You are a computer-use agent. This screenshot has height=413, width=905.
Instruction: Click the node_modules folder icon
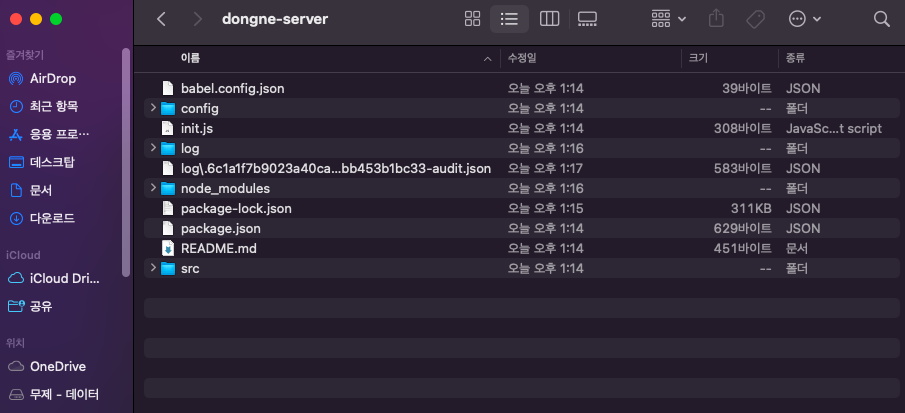tap(168, 189)
